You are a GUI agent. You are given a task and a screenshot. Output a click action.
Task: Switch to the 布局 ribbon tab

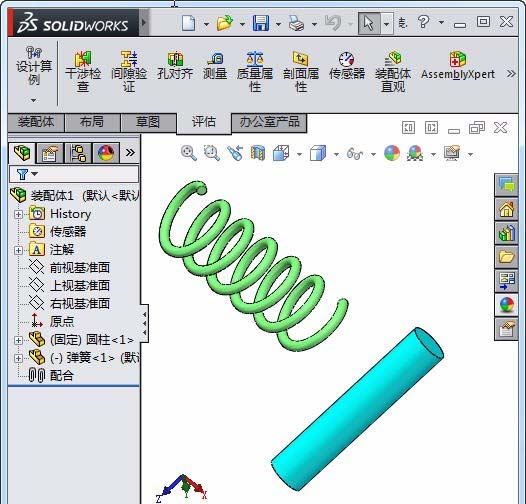tap(92, 122)
